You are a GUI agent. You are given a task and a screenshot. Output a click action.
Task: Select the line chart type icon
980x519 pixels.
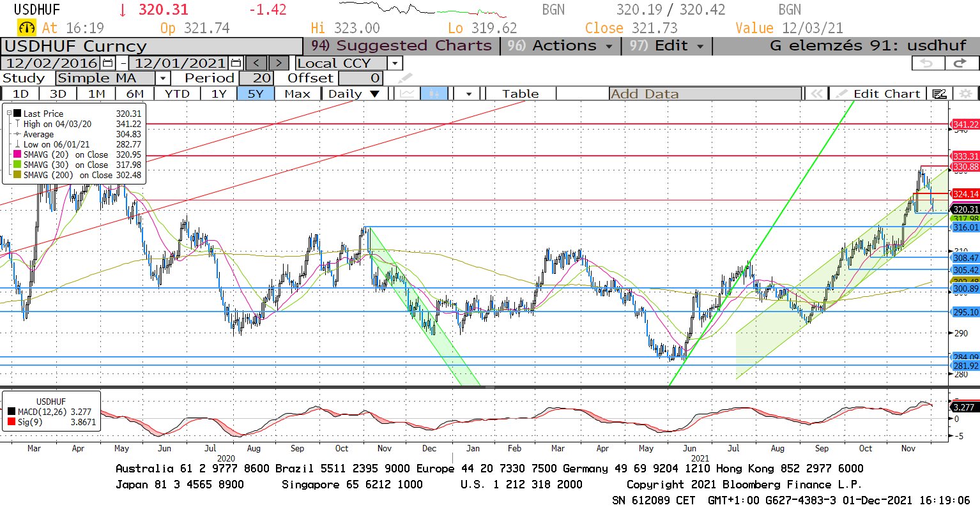407,94
